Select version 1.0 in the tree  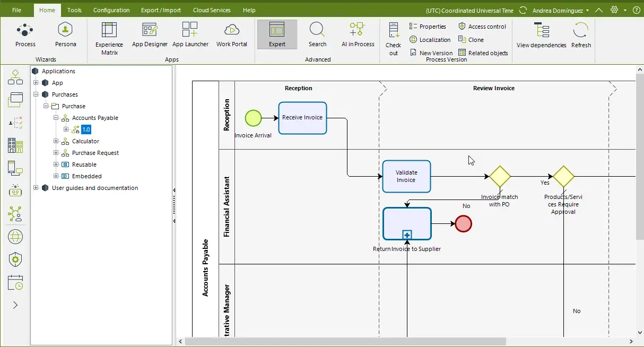[x=86, y=129]
